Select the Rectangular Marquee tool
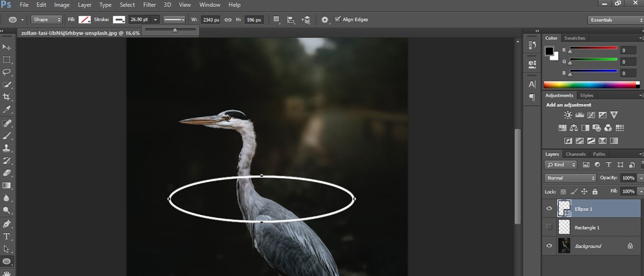This screenshot has width=644, height=276. point(7,60)
